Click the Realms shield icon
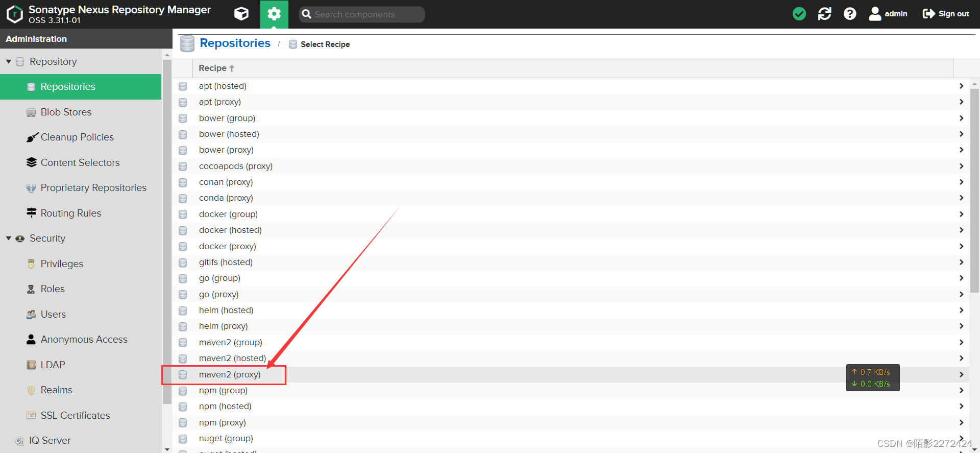 coord(31,390)
